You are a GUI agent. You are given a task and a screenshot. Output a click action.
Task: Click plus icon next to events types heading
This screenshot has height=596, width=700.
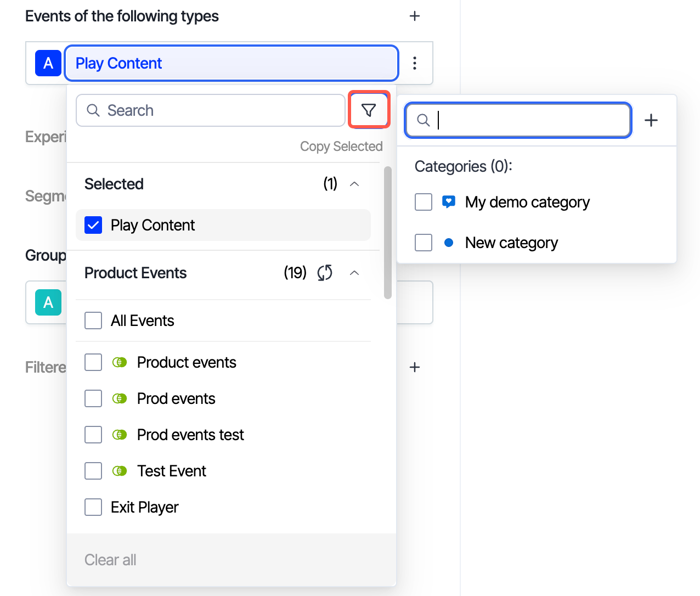[x=415, y=16]
